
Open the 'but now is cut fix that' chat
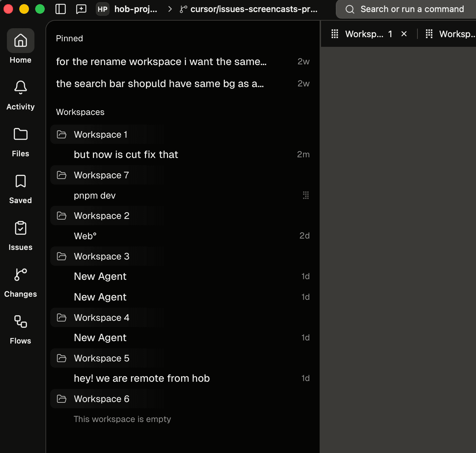pyautogui.click(x=183, y=155)
